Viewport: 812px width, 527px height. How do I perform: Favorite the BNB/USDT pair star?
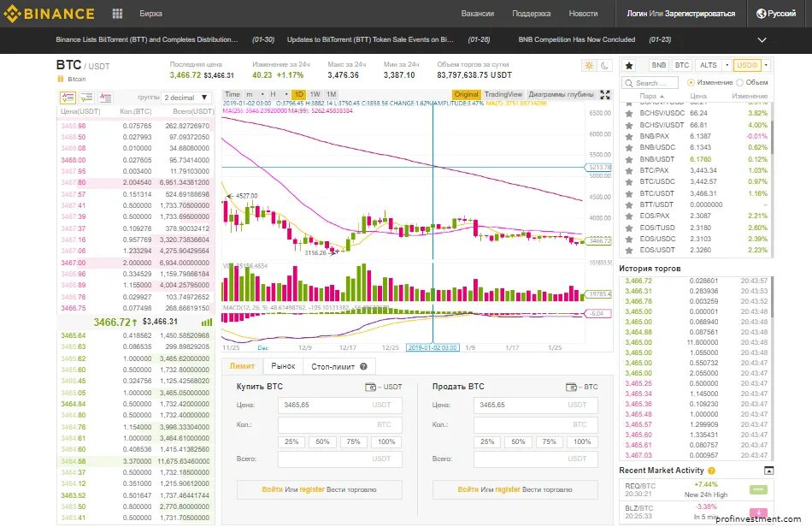(629, 160)
